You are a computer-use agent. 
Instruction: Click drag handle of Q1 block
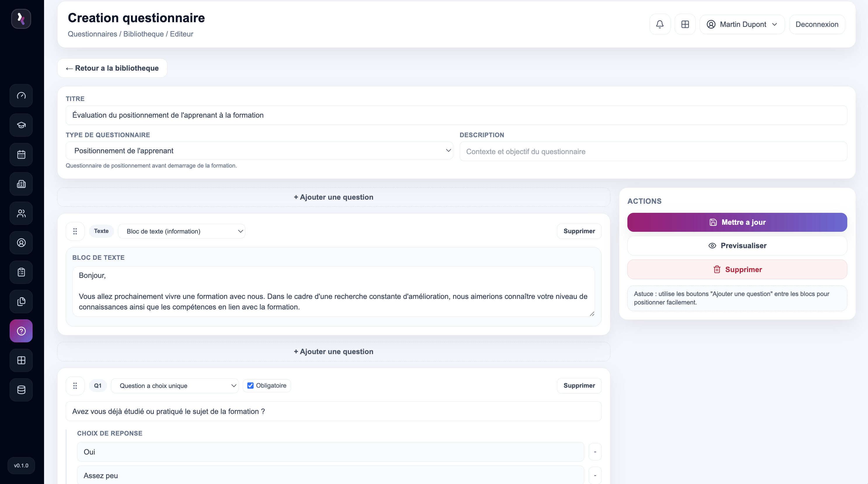click(75, 386)
